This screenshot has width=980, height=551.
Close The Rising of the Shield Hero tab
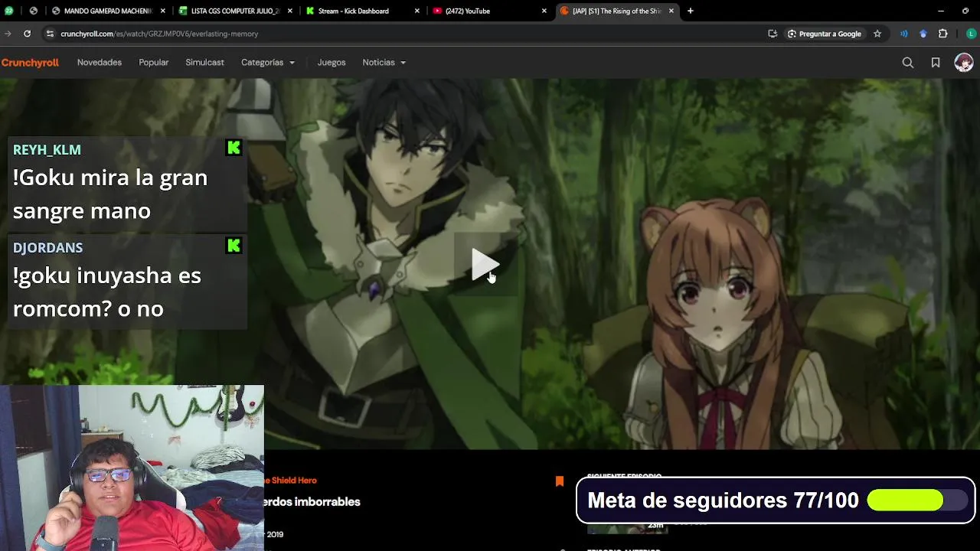[671, 11]
